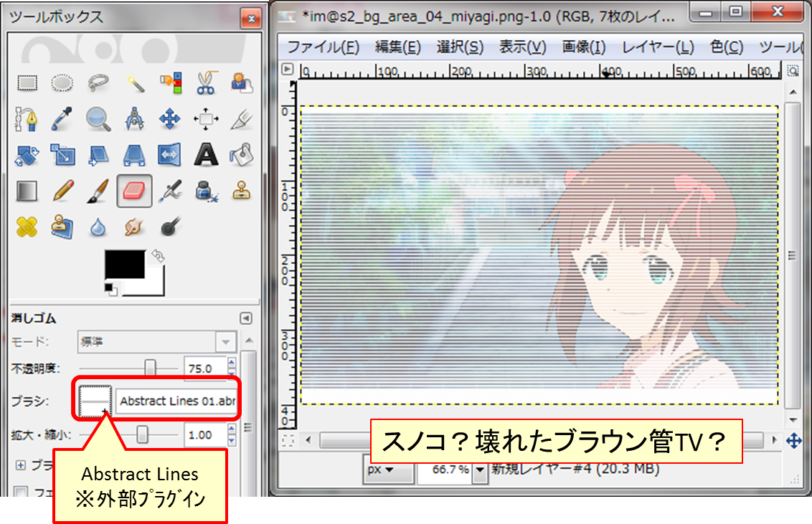Select the Scissors Select tool
The width and height of the screenshot is (812, 524).
point(206,82)
